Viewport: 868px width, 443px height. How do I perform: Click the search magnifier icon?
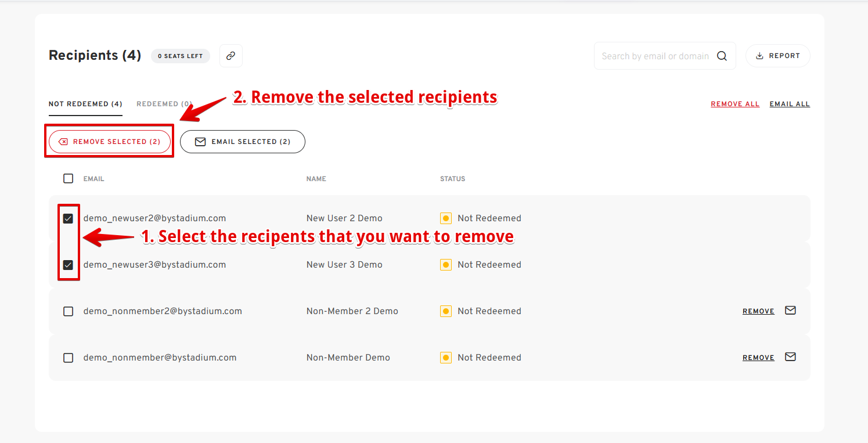click(x=722, y=56)
